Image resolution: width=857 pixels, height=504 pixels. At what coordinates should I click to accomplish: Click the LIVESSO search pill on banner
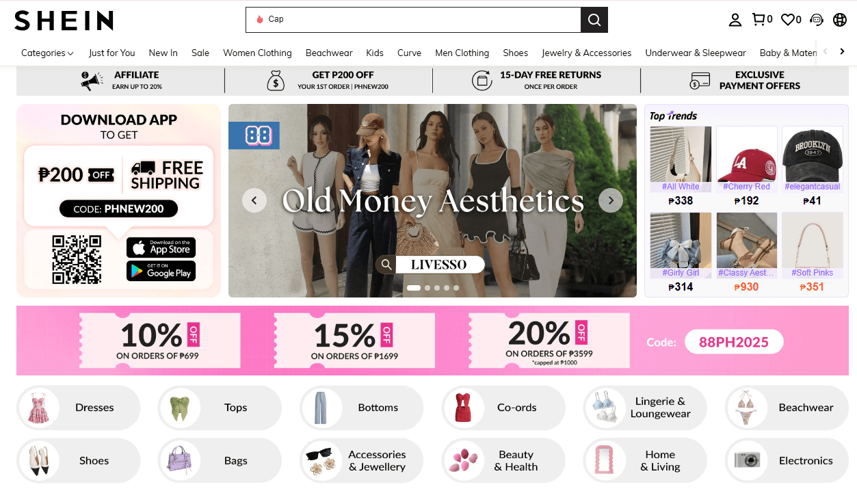(x=430, y=265)
